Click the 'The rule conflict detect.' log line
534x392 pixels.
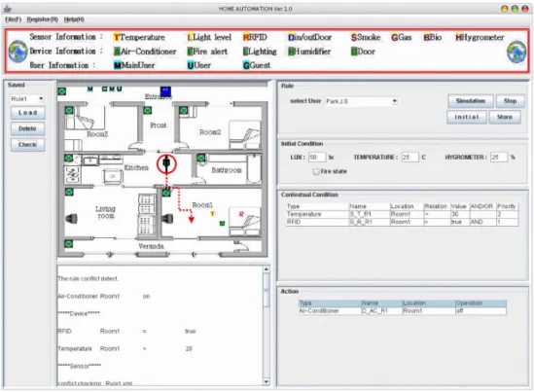click(x=88, y=278)
